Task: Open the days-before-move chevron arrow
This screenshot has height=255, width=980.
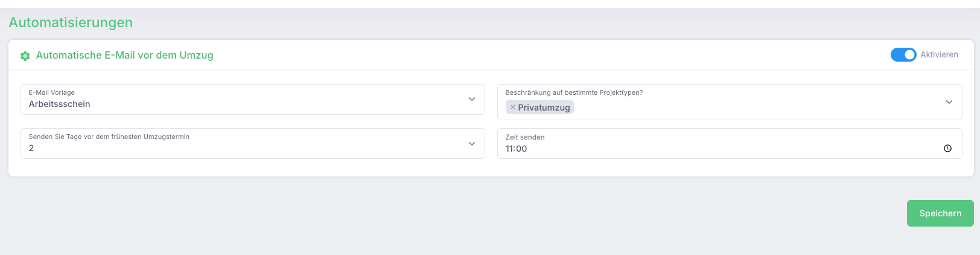Action: tap(472, 144)
